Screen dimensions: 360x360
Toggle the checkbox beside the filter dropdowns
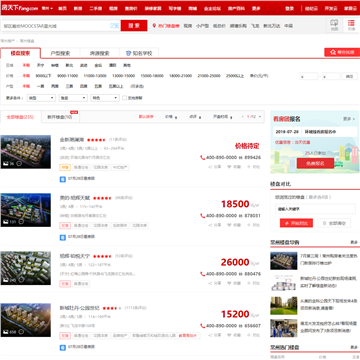(x=124, y=98)
